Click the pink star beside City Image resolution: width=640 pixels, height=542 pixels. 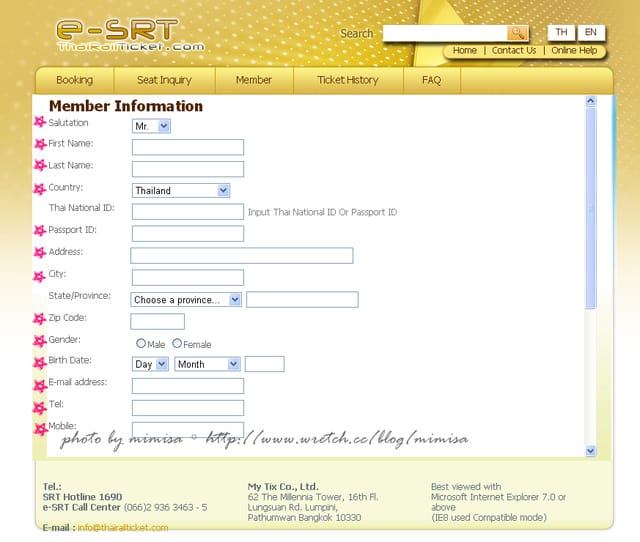click(39, 276)
